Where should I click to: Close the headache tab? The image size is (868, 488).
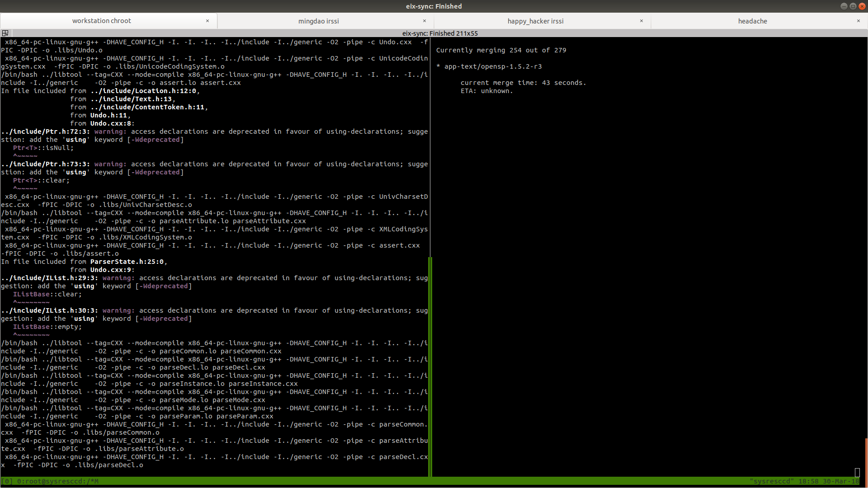[x=859, y=21]
